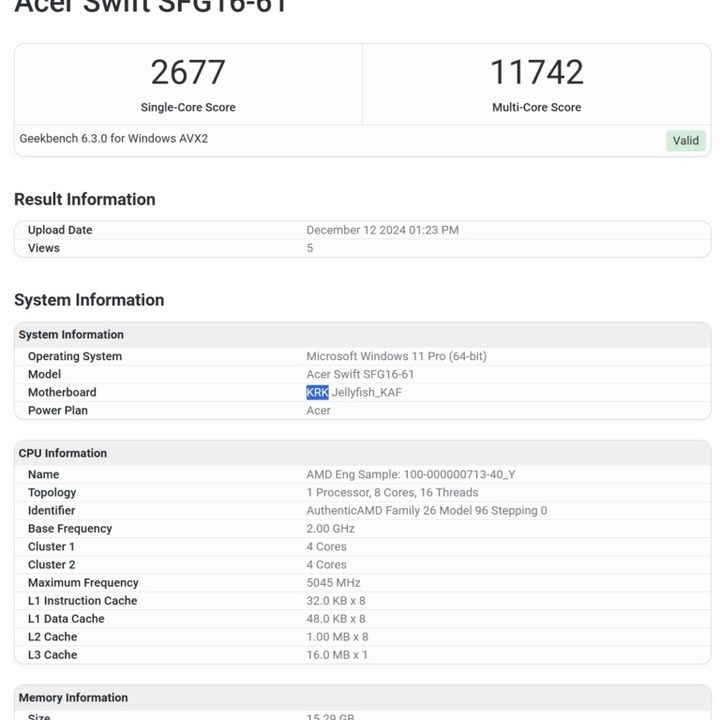Click the CPU Information table header
720x720 pixels.
(363, 453)
